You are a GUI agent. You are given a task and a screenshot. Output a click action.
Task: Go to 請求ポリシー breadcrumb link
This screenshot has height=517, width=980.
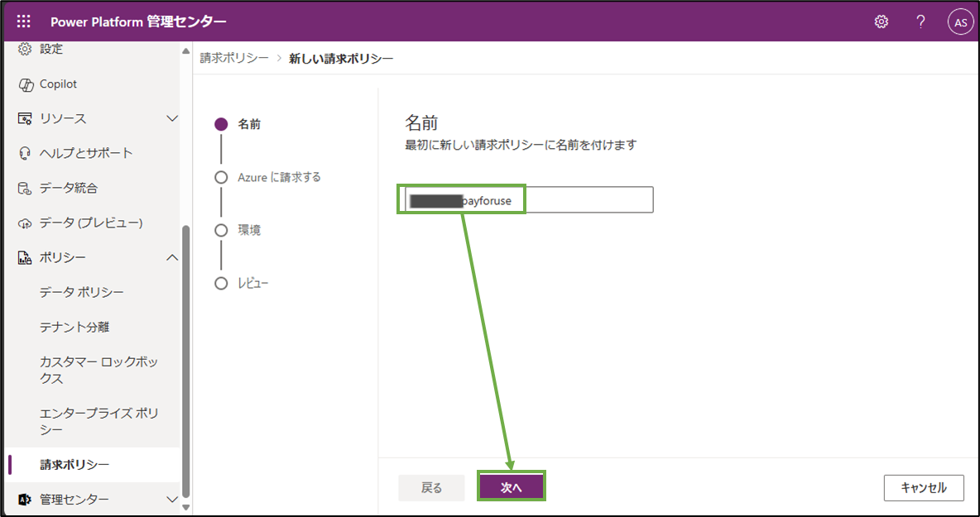click(x=234, y=59)
